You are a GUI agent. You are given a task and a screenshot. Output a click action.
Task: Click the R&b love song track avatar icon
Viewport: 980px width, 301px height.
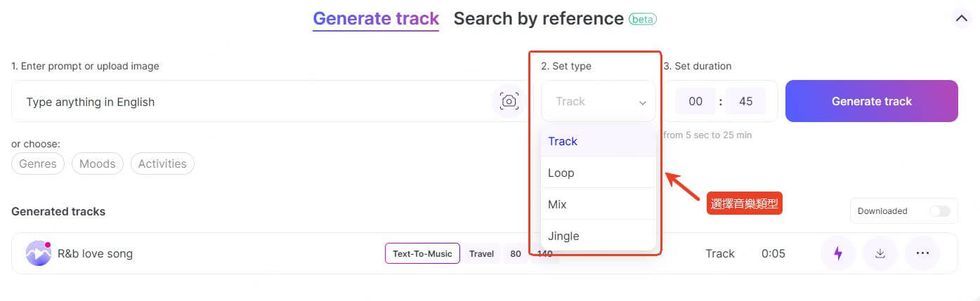click(x=39, y=253)
